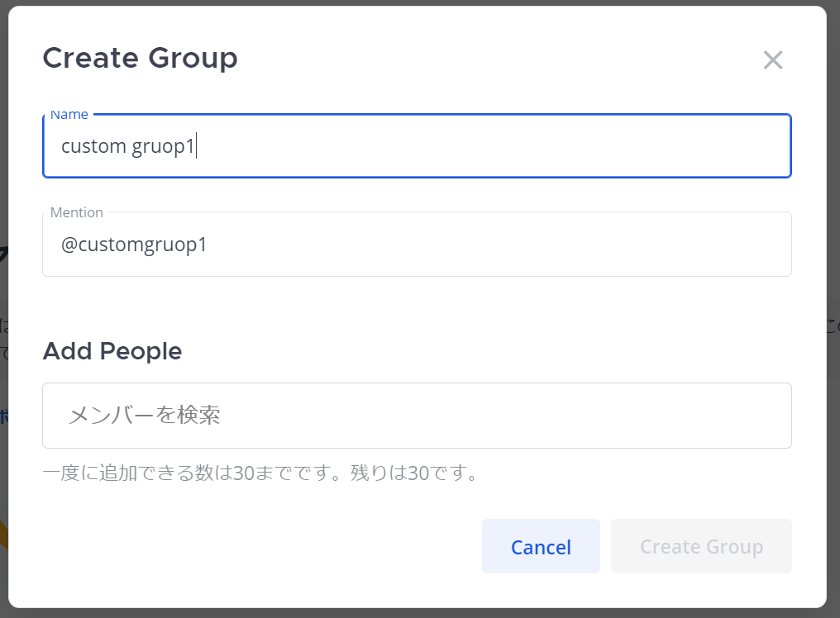Click blank area right of the search placeholder
The image size is (840, 618).
click(x=504, y=416)
